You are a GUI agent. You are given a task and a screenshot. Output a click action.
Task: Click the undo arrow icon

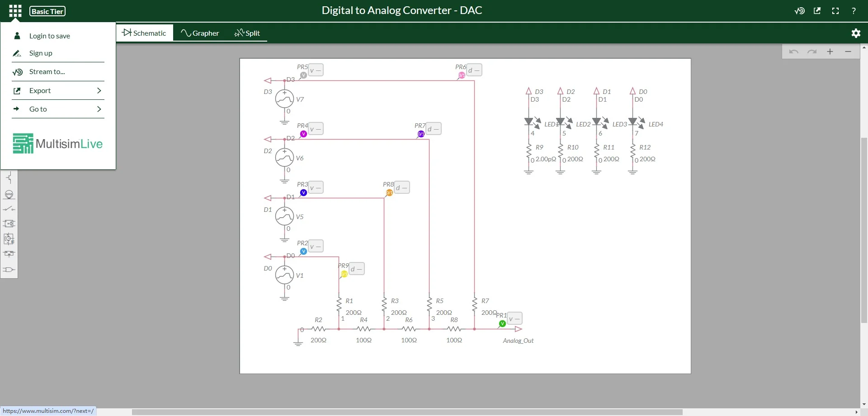tap(794, 51)
